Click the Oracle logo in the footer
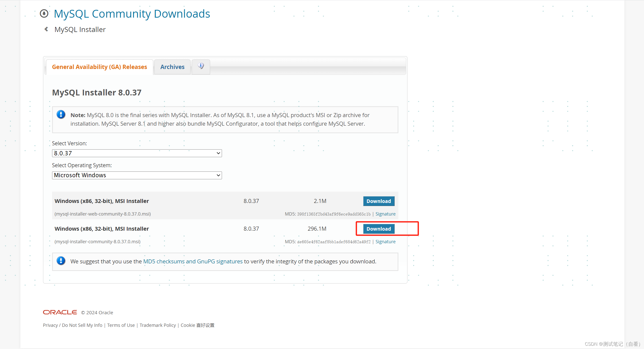This screenshot has height=349, width=644. (60, 312)
